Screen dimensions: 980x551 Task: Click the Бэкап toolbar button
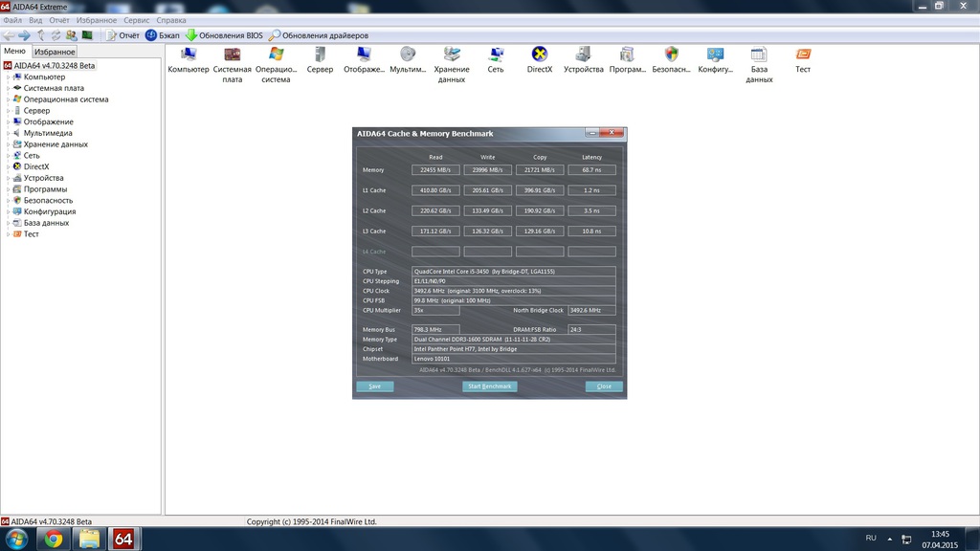[163, 35]
